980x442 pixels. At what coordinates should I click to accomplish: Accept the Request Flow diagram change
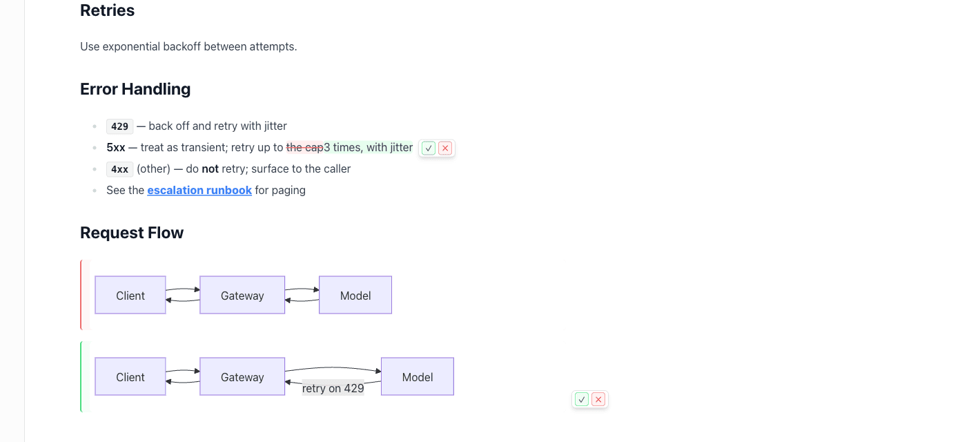(x=582, y=399)
